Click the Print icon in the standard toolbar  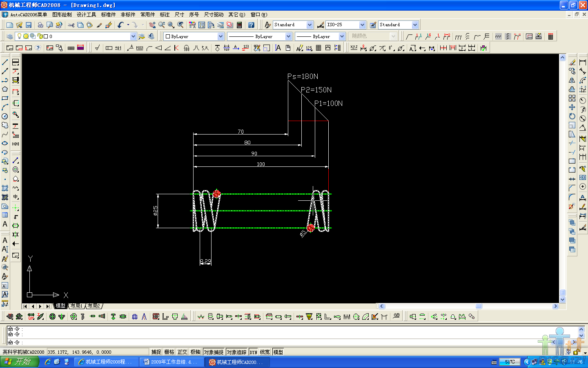[40, 25]
